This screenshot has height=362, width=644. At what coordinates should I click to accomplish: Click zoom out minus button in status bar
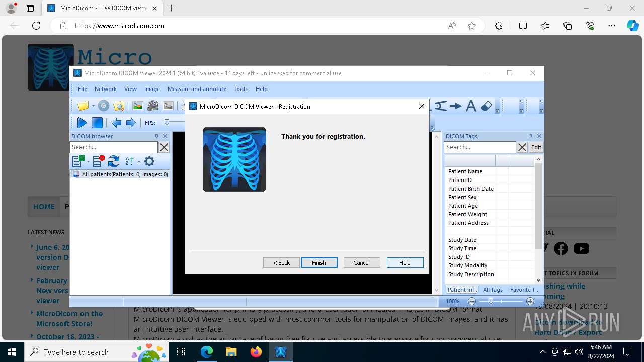[x=472, y=301]
